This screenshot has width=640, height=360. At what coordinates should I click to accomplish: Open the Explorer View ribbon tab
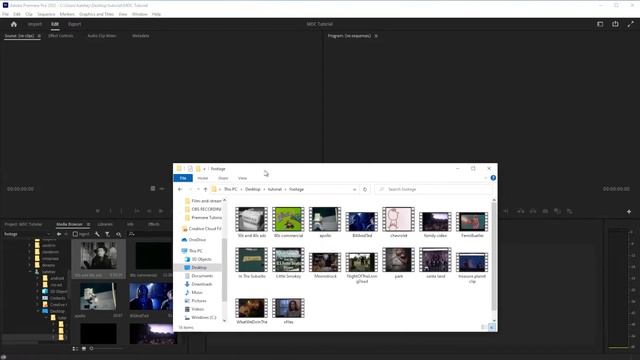[242, 178]
